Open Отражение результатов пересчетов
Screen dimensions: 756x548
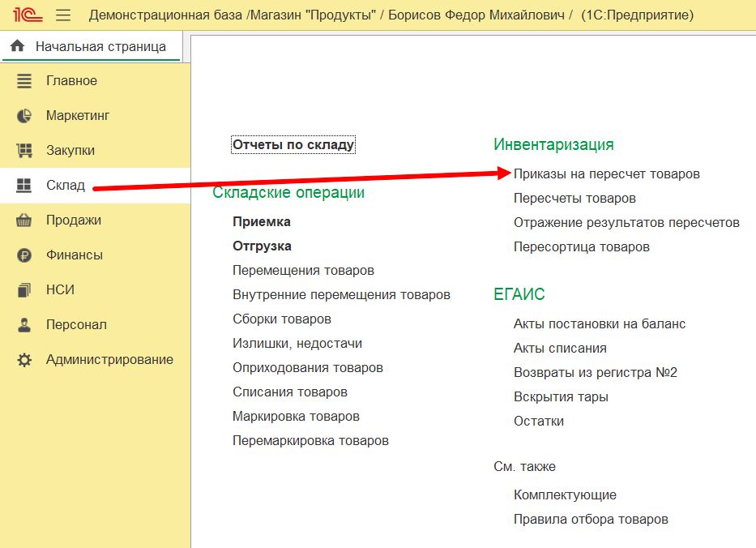pyautogui.click(x=626, y=222)
